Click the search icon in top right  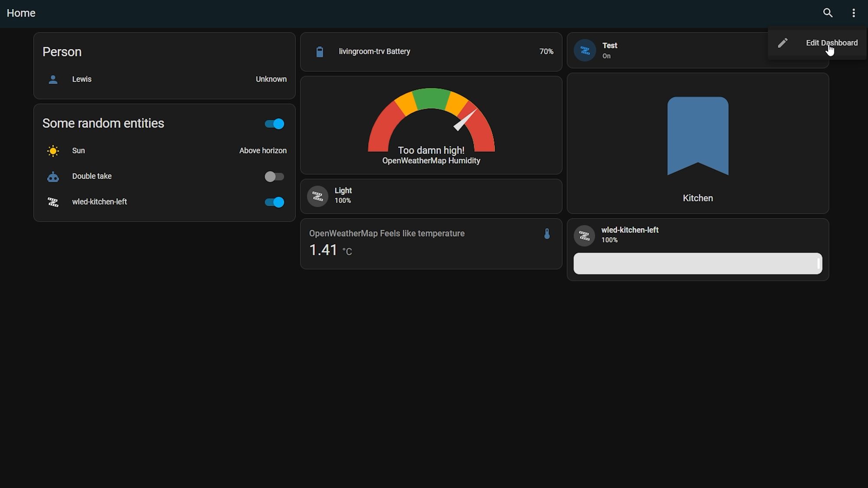tap(828, 12)
